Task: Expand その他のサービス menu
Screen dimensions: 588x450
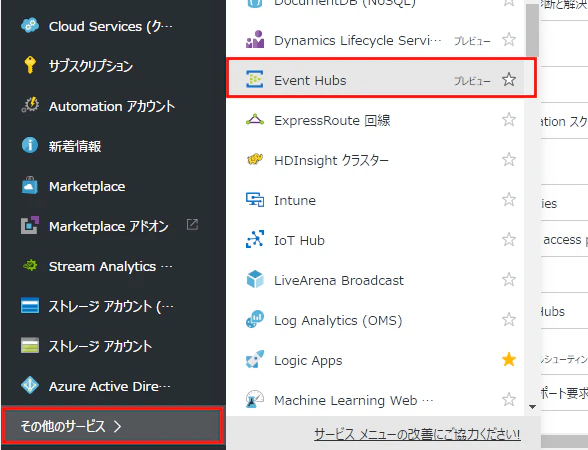Action: coord(112,426)
